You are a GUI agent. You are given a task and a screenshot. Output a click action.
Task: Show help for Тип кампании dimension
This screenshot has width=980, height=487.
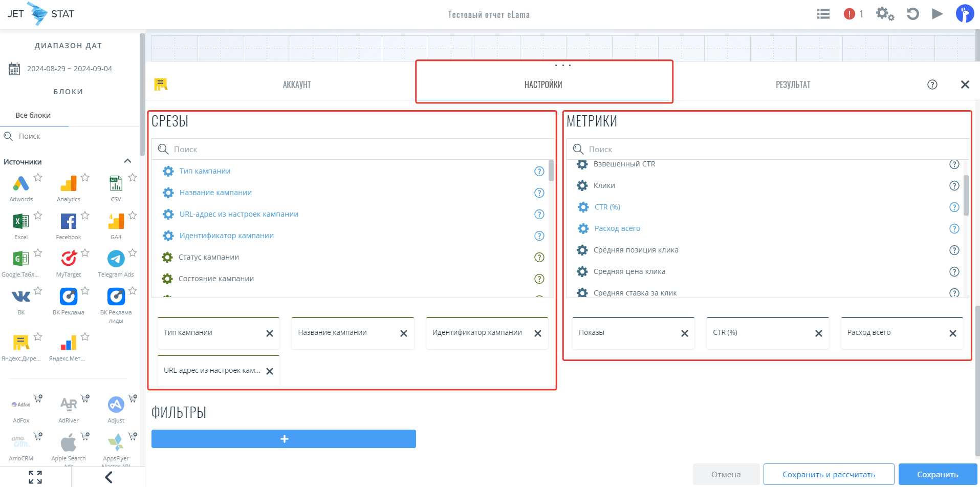[539, 172]
